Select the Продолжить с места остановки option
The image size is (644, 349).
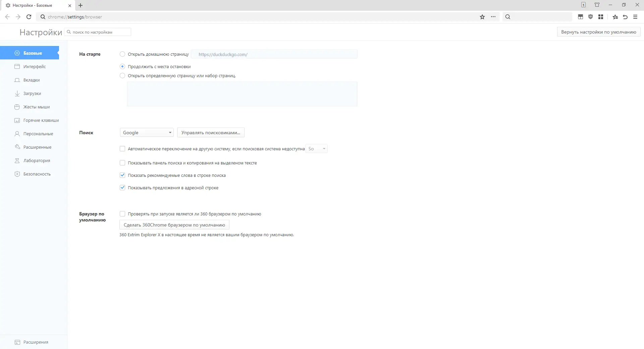(122, 66)
